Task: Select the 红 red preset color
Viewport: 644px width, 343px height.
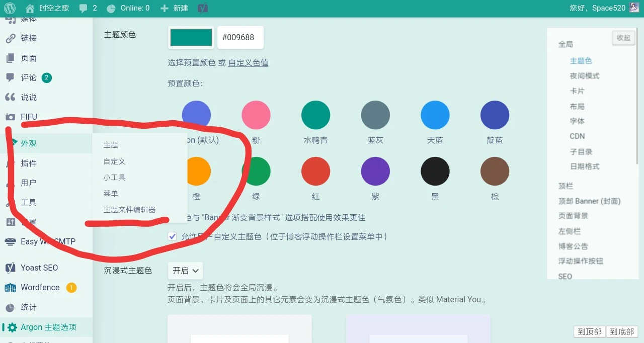Action: coord(315,171)
